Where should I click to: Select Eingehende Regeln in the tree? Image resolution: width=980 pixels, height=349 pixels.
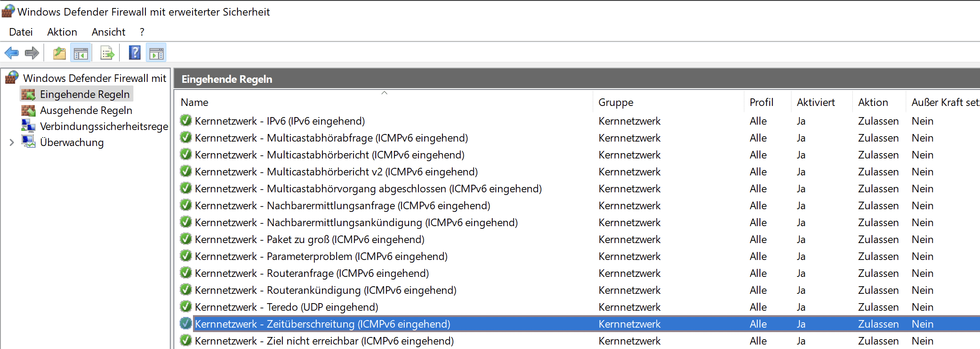85,94
